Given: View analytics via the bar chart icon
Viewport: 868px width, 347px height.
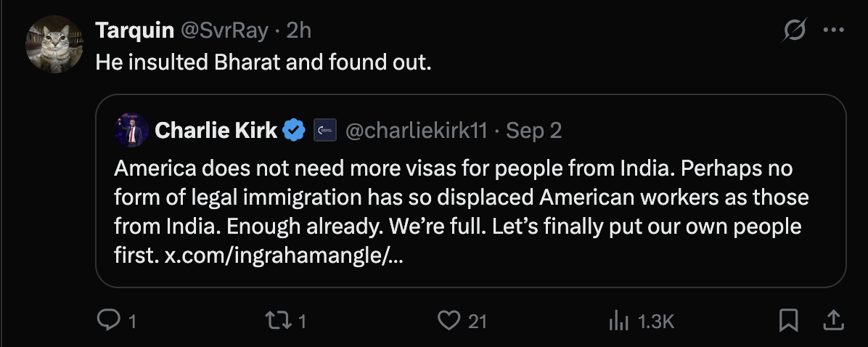Looking at the screenshot, I should coord(618,320).
